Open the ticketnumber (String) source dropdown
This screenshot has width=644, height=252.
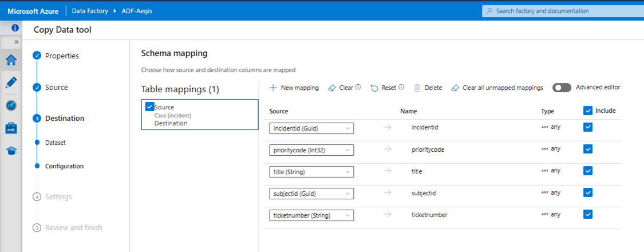click(311, 215)
